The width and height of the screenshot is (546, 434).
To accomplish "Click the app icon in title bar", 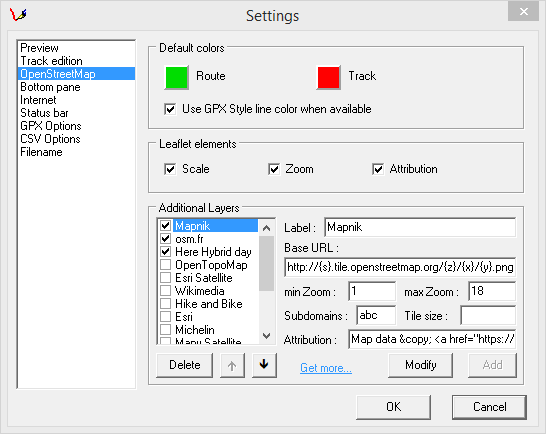I will click(x=18, y=14).
